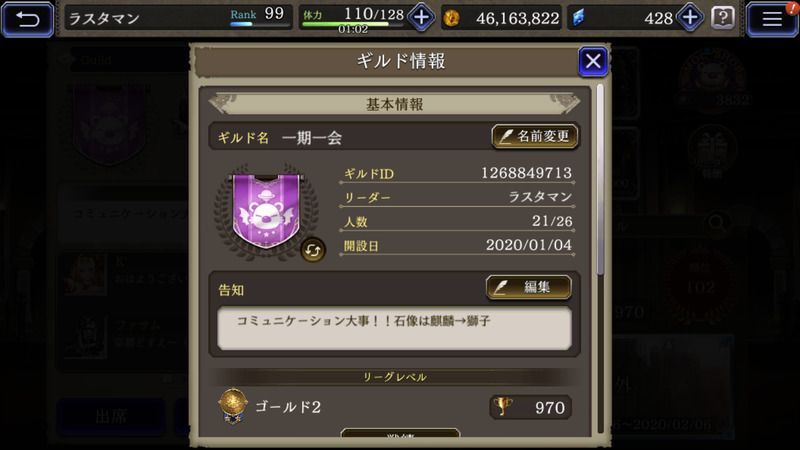Viewport: 800px width, 450px height.
Task: Click the stamina gauge bar 110/128
Action: [x=352, y=23]
